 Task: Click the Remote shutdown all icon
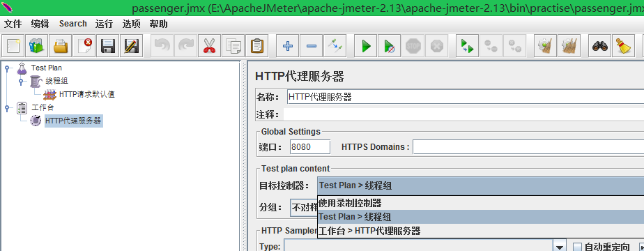point(514,45)
